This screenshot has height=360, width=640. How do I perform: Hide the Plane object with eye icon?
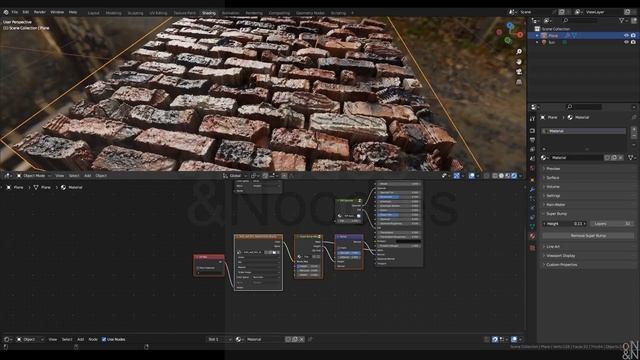[626, 36]
